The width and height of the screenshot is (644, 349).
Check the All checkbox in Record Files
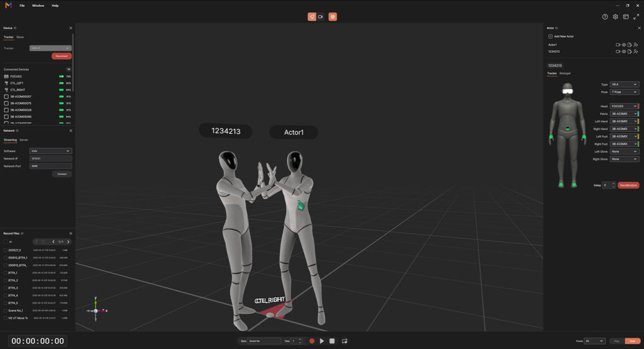pyautogui.click(x=5, y=242)
